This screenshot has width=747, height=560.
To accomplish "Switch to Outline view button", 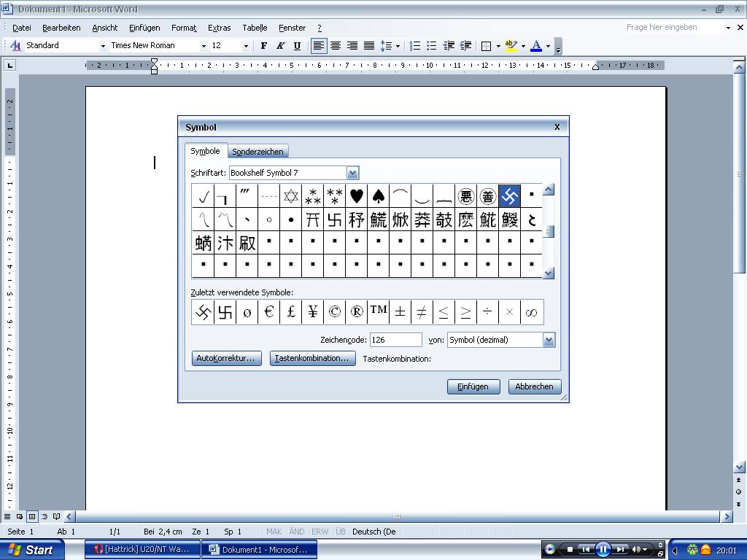I will [44, 517].
